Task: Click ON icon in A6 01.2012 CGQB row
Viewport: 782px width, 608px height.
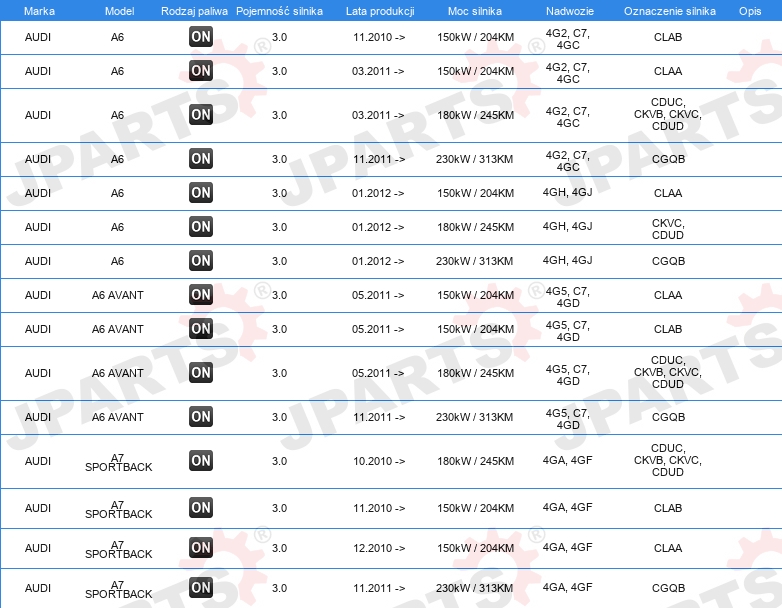Action: [x=201, y=260]
